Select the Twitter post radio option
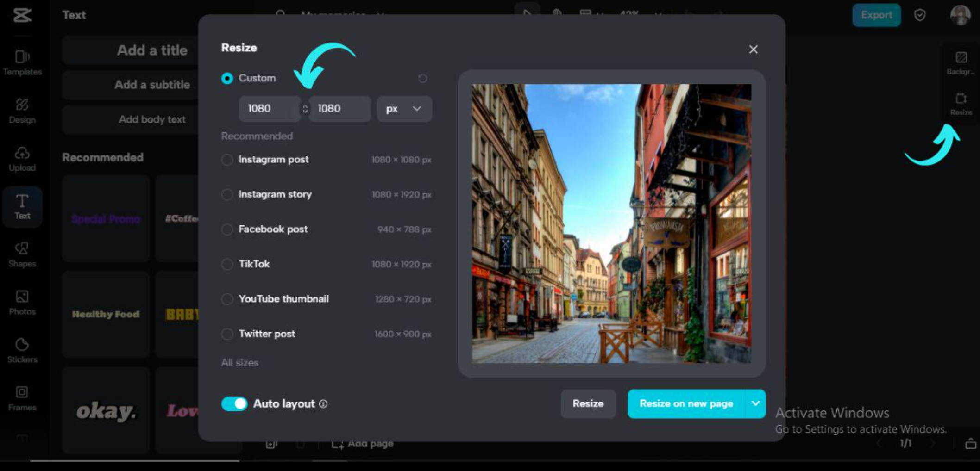 [x=227, y=334]
